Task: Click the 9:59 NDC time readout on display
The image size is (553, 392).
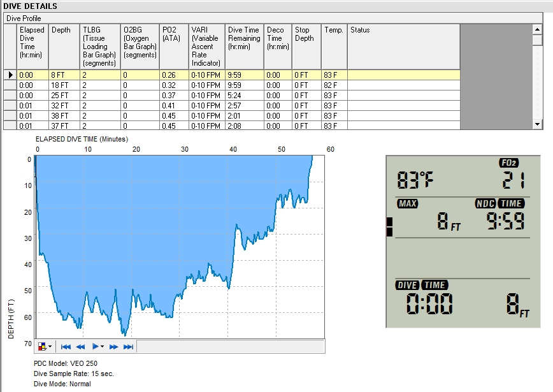Action: point(506,221)
